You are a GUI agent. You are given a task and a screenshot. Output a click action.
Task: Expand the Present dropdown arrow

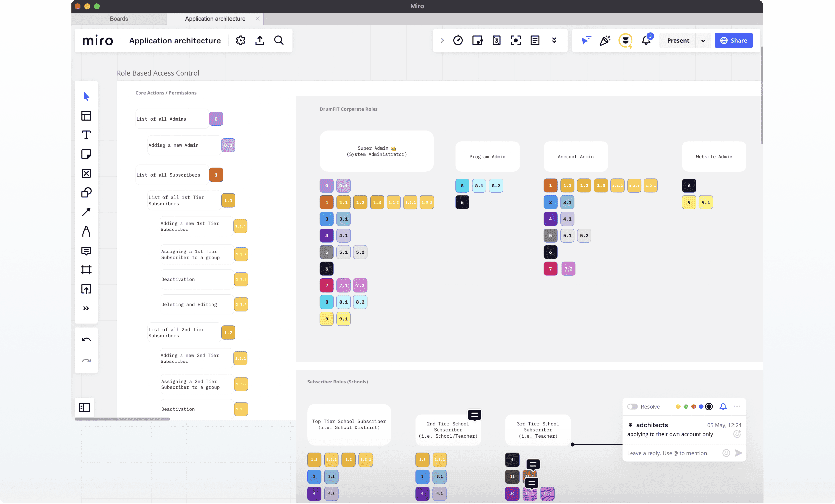[703, 41]
